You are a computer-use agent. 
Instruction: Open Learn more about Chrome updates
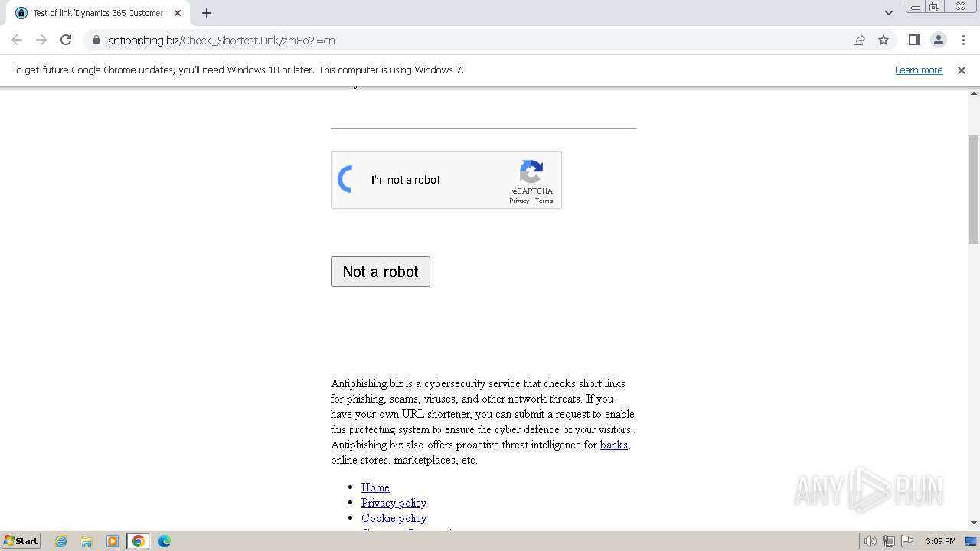(919, 70)
